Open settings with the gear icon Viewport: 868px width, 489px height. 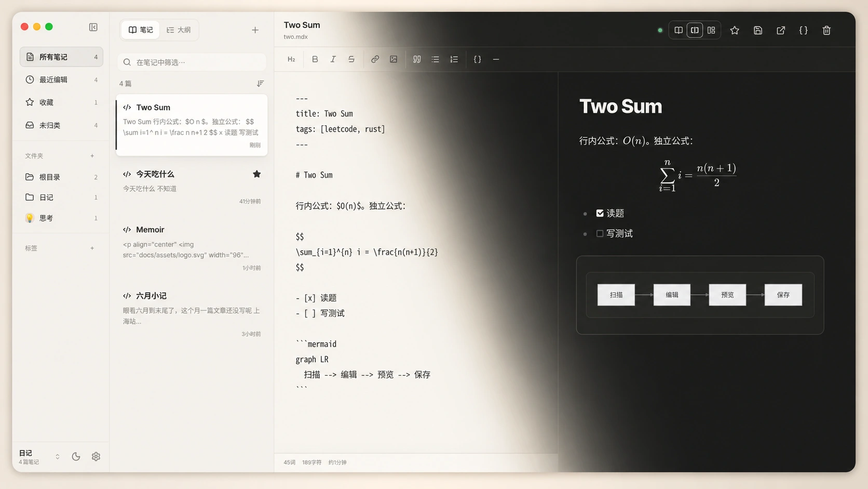point(96,457)
